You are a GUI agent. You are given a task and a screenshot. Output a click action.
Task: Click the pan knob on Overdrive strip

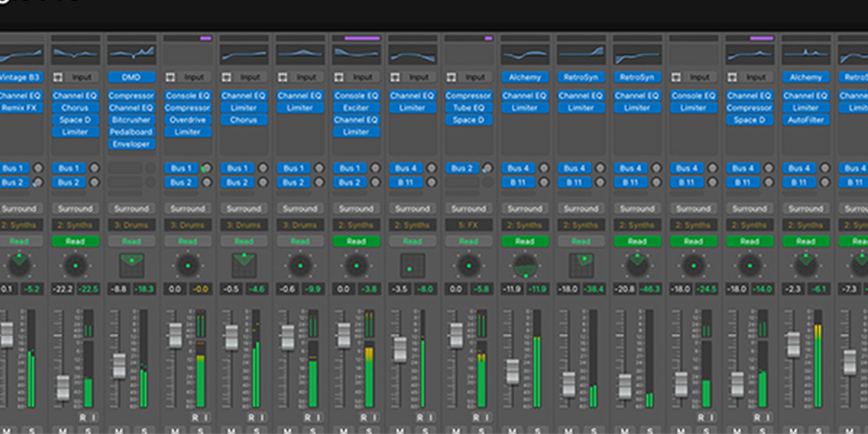coord(187,266)
